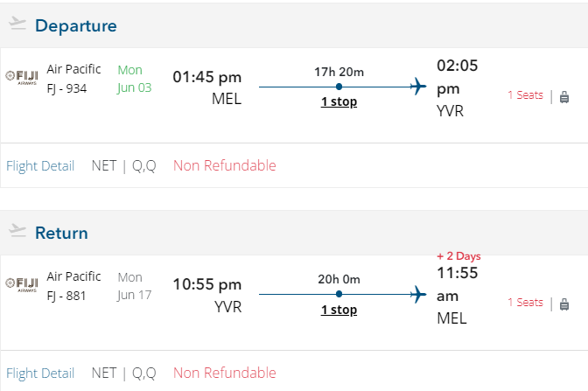Click 1 Seats label on return flight
The image size is (588, 391).
point(525,303)
